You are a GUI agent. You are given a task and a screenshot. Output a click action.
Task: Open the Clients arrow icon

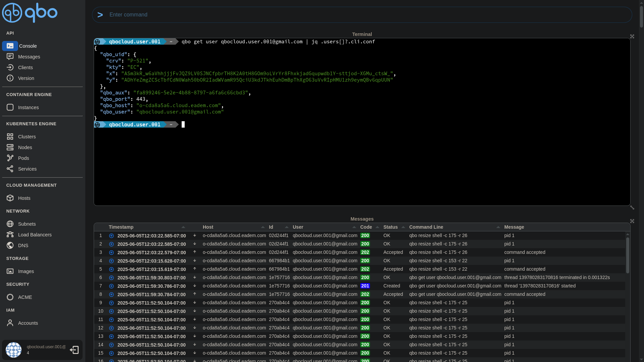[x=10, y=67]
